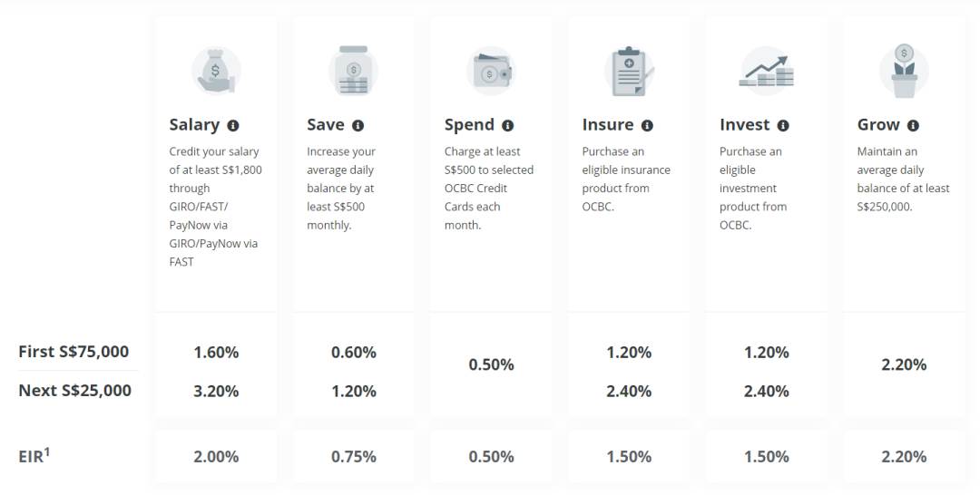Click the Salary heading
Screen dimensions: 980x495
[194, 125]
